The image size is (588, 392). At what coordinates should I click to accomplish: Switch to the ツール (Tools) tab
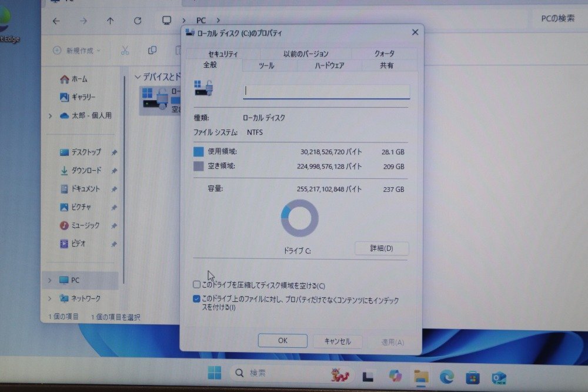(x=265, y=66)
